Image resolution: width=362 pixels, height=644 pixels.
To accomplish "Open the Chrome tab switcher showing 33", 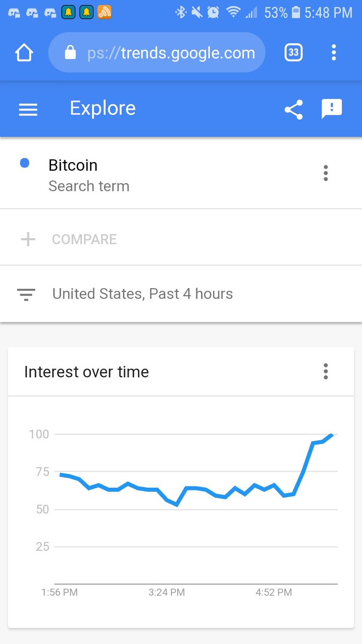I will click(x=293, y=53).
